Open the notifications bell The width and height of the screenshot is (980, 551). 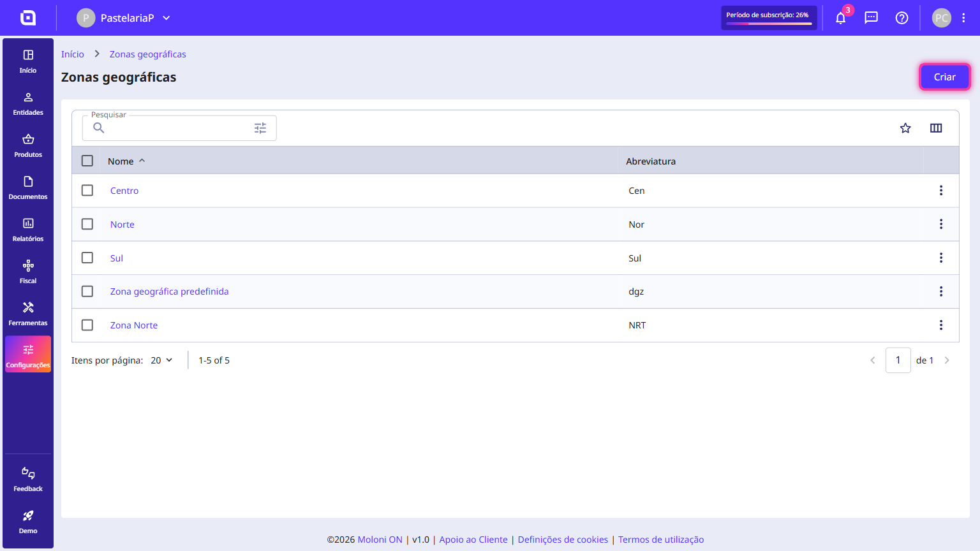tap(841, 18)
